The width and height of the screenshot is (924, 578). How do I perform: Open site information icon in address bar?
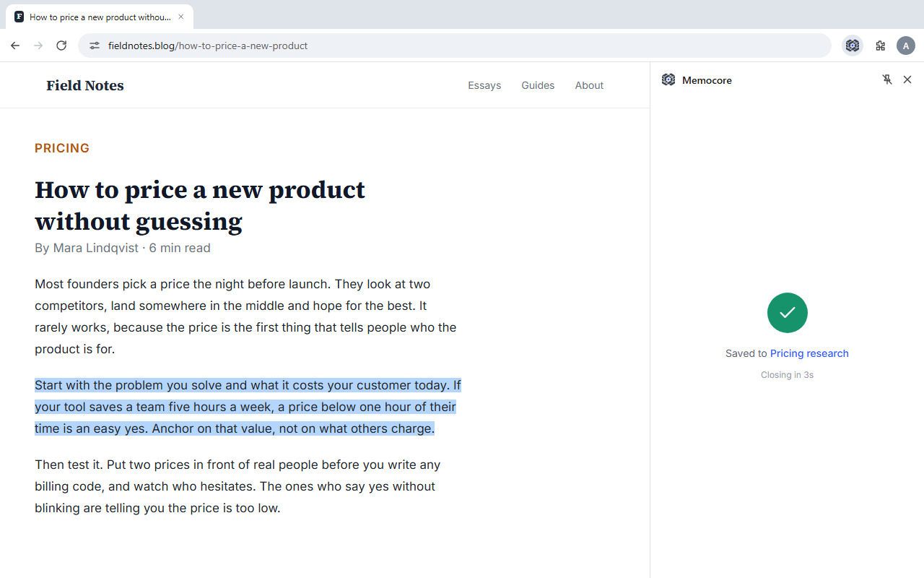pyautogui.click(x=95, y=46)
